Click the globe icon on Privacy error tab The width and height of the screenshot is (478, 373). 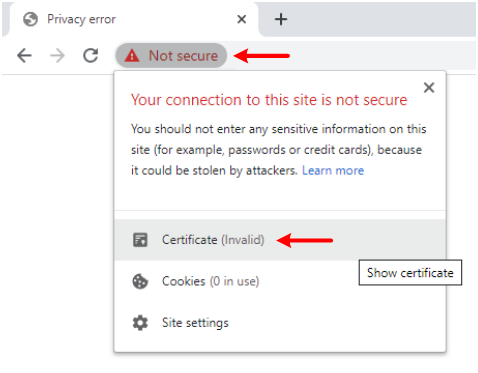(30, 19)
